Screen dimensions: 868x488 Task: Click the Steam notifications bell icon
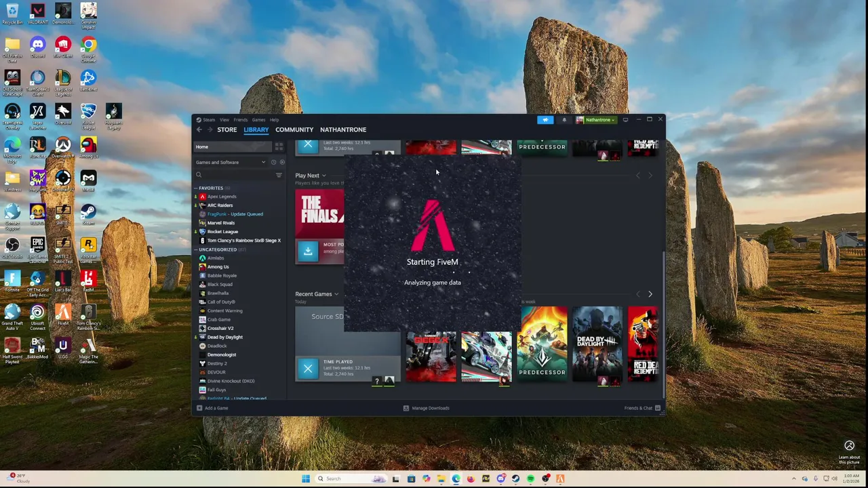[564, 120]
